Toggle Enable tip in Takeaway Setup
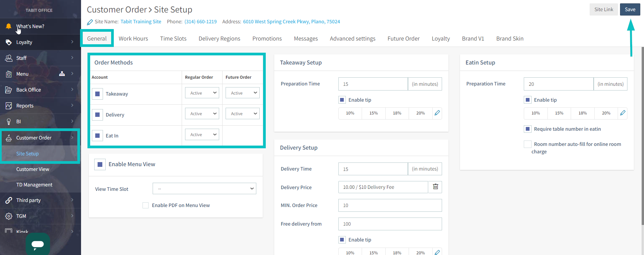 click(342, 100)
